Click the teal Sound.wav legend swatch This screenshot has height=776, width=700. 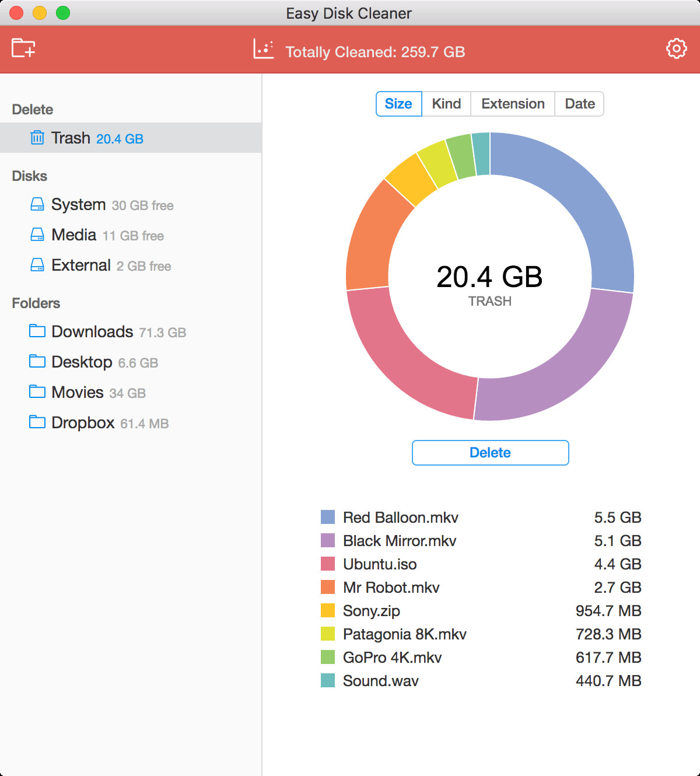point(328,680)
